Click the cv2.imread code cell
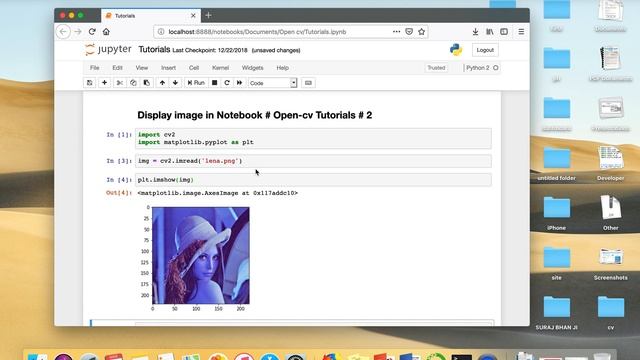 click(313, 161)
